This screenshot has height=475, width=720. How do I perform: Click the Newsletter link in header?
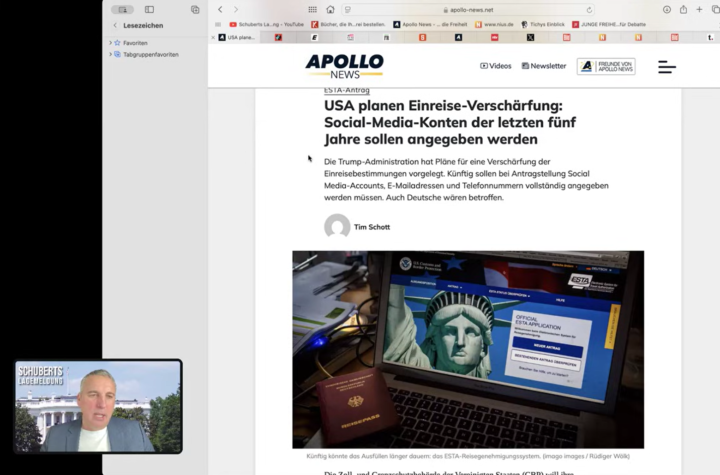pyautogui.click(x=543, y=66)
